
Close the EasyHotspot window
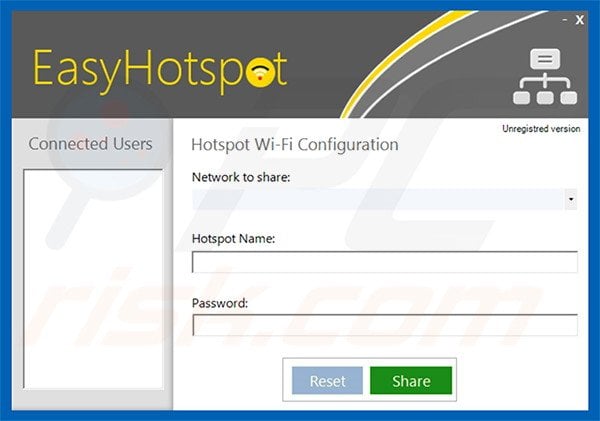click(x=579, y=20)
